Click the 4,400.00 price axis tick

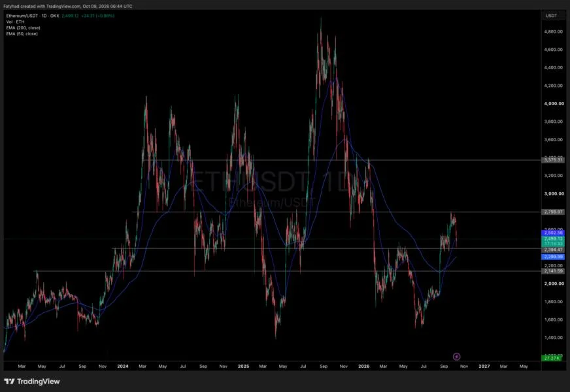(x=553, y=67)
